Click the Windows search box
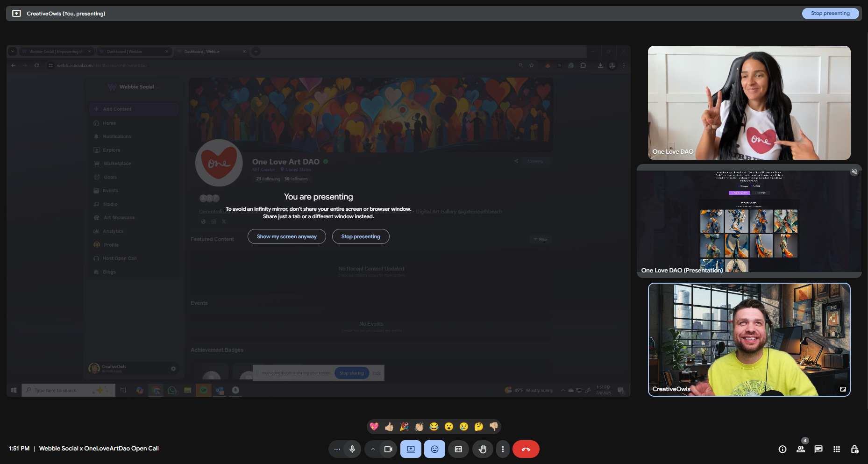This screenshot has height=464, width=868. click(x=68, y=390)
